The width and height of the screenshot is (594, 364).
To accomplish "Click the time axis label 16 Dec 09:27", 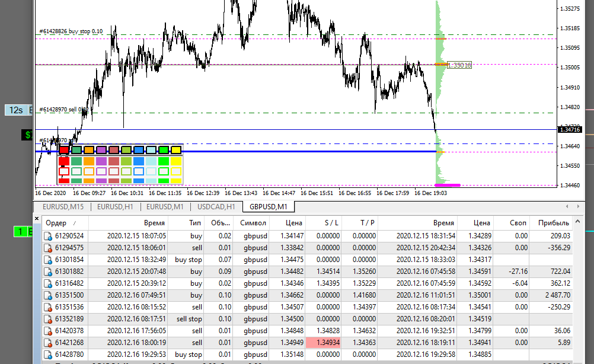I will click(x=89, y=193).
